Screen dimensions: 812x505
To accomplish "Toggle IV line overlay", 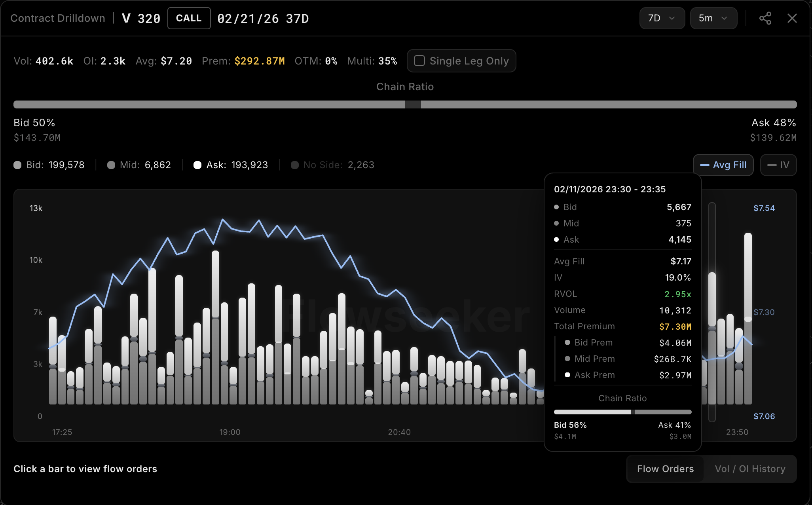I will pyautogui.click(x=778, y=165).
